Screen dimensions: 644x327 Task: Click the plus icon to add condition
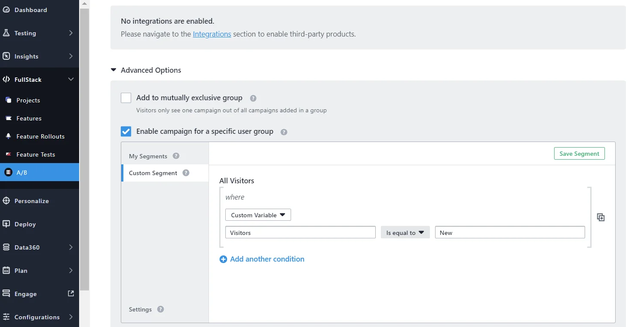(x=223, y=259)
